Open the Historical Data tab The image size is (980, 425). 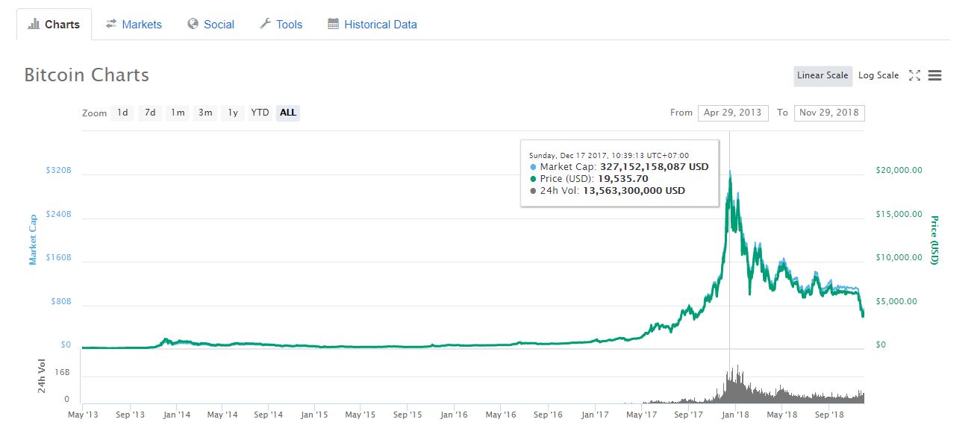click(372, 25)
